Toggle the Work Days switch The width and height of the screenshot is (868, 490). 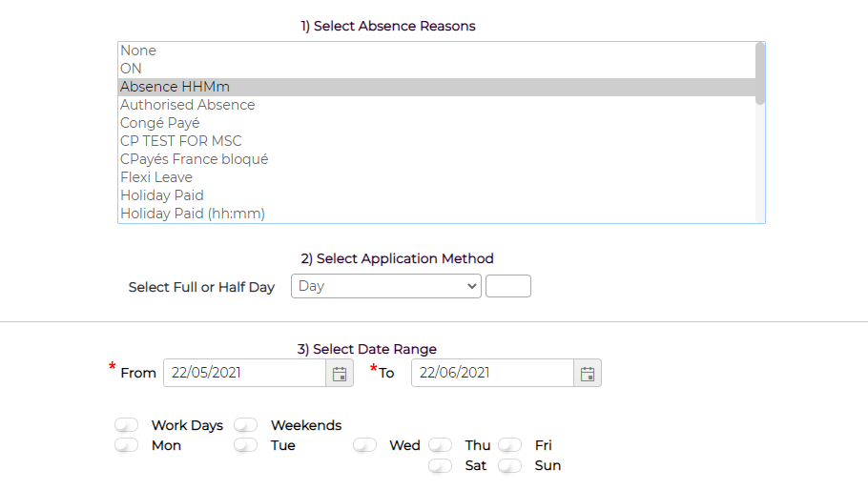(126, 425)
